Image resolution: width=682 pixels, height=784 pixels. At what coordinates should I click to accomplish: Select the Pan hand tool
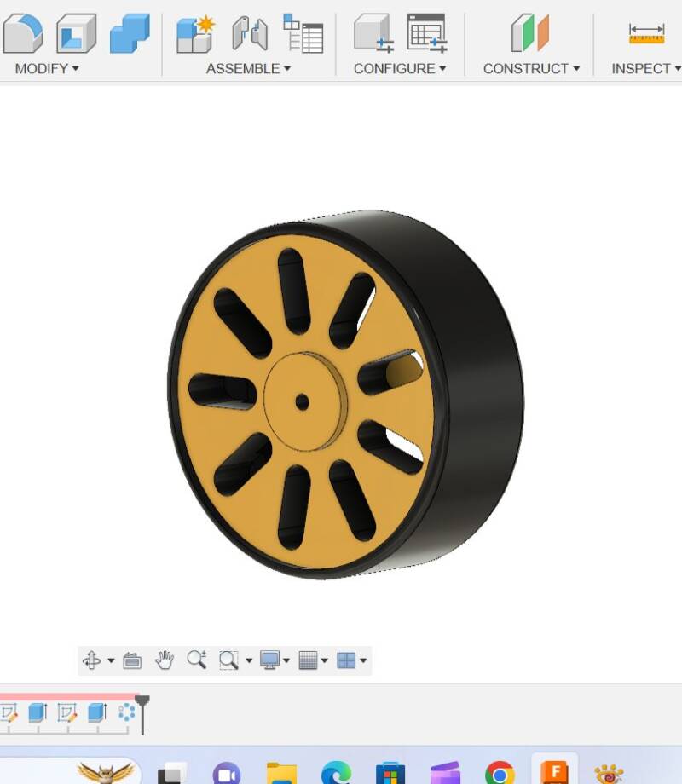pos(165,660)
